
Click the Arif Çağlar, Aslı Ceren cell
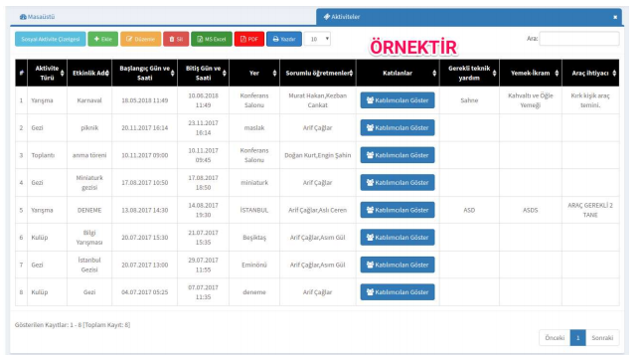coord(318,210)
